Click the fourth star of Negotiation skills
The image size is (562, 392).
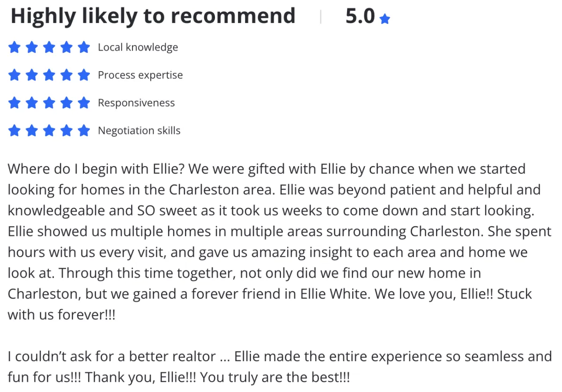point(67,130)
